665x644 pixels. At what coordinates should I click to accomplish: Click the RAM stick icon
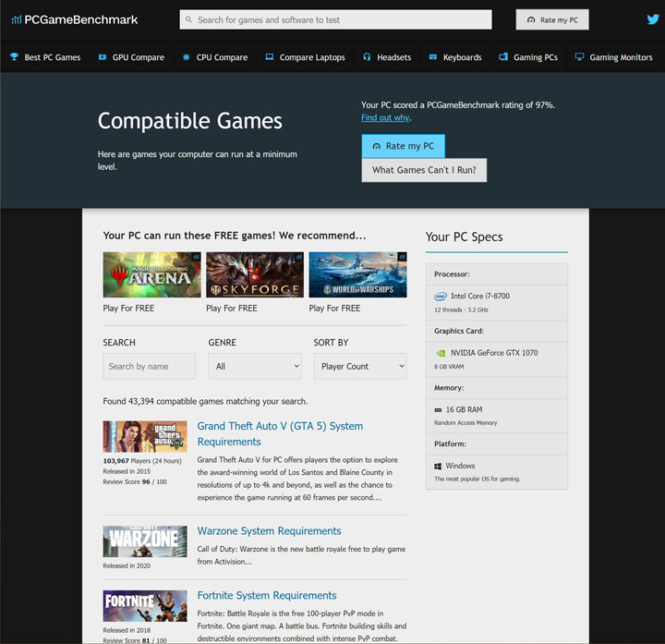tap(438, 410)
